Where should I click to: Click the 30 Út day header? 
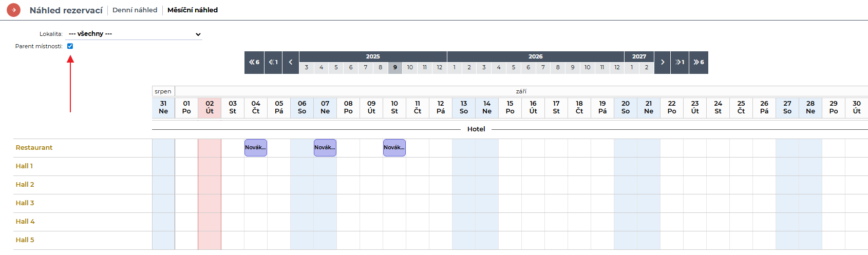point(857,107)
